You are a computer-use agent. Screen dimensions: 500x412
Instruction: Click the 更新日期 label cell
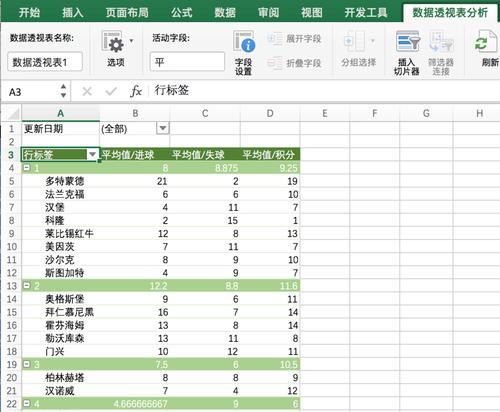[60, 128]
